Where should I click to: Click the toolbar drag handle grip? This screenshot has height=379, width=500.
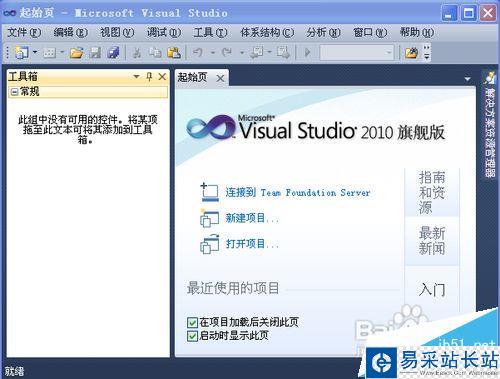point(7,53)
